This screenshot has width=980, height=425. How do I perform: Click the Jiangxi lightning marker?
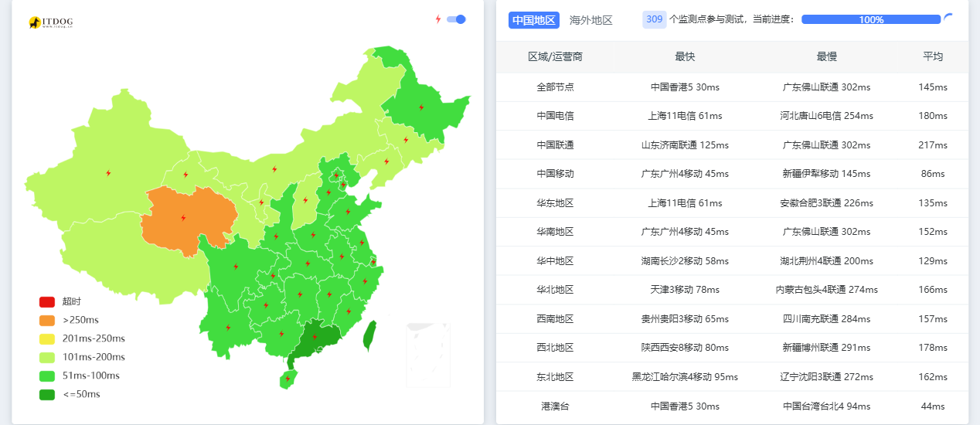tap(329, 294)
